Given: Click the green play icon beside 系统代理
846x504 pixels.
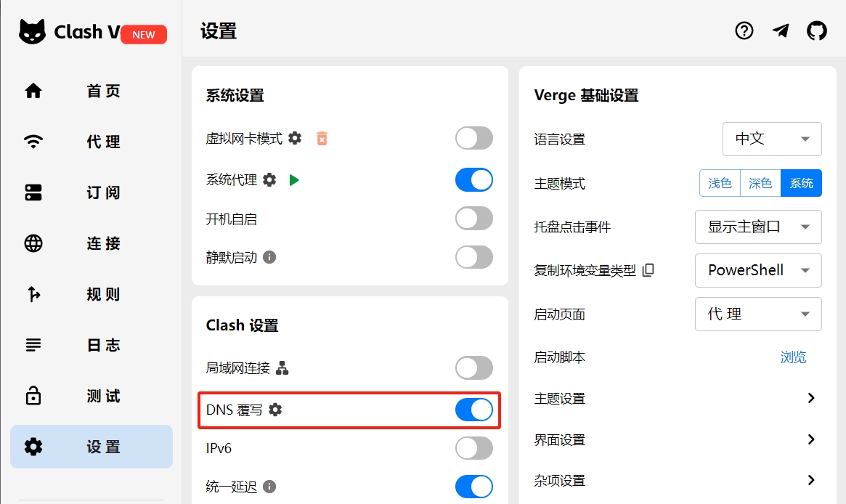Looking at the screenshot, I should [x=295, y=179].
